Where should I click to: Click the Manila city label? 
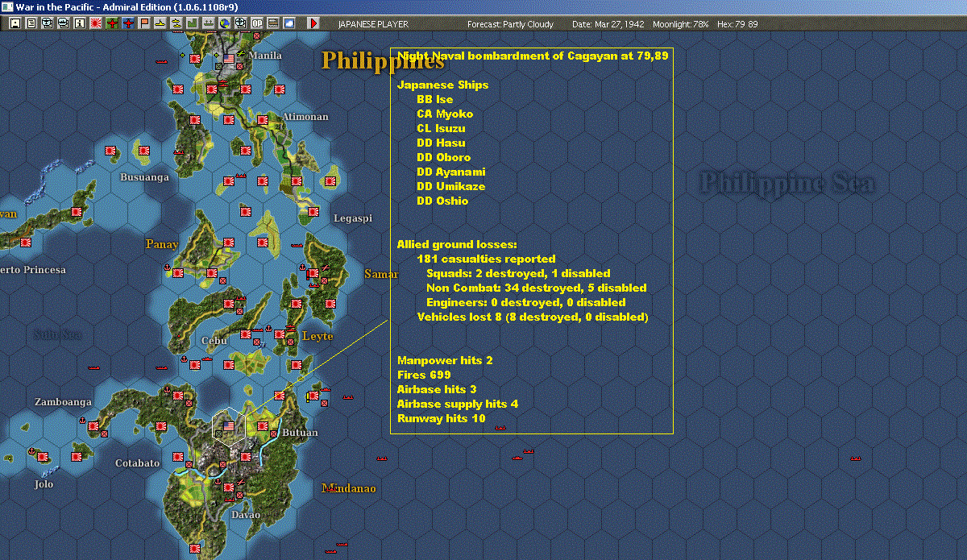point(266,56)
